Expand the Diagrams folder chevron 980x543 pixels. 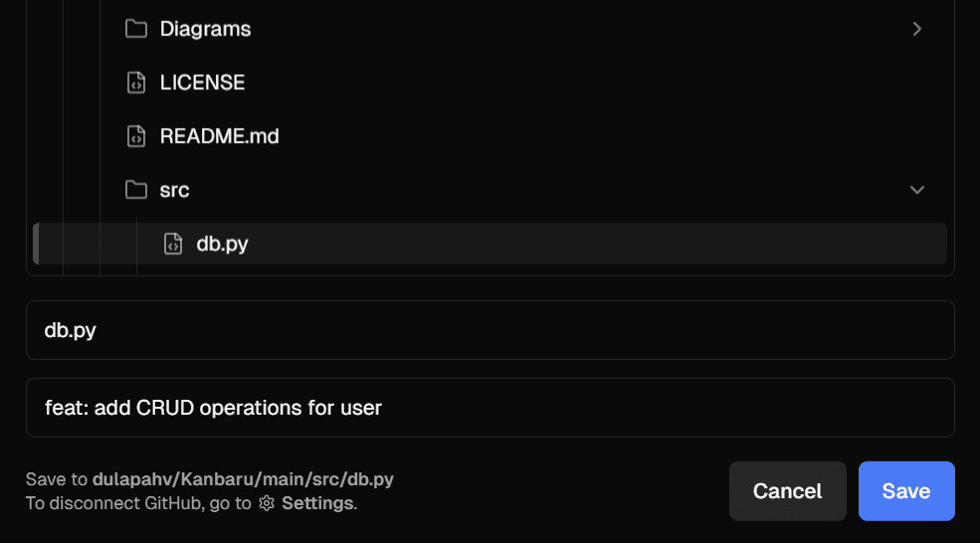pyautogui.click(x=917, y=29)
